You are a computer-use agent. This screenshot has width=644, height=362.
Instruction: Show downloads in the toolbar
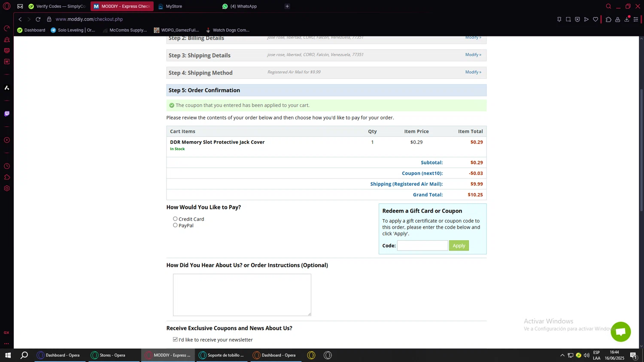tap(627, 19)
